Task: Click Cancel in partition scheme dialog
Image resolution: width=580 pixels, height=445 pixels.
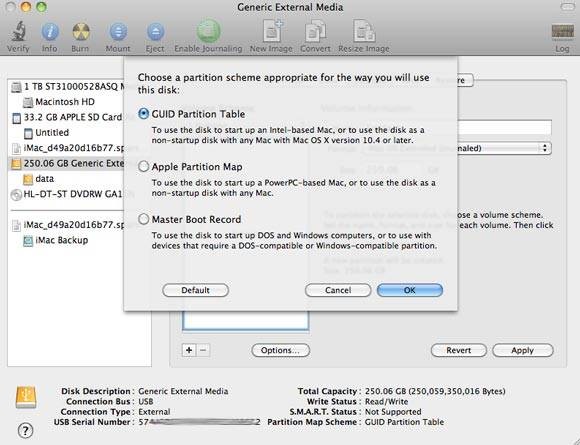Action: click(x=338, y=290)
